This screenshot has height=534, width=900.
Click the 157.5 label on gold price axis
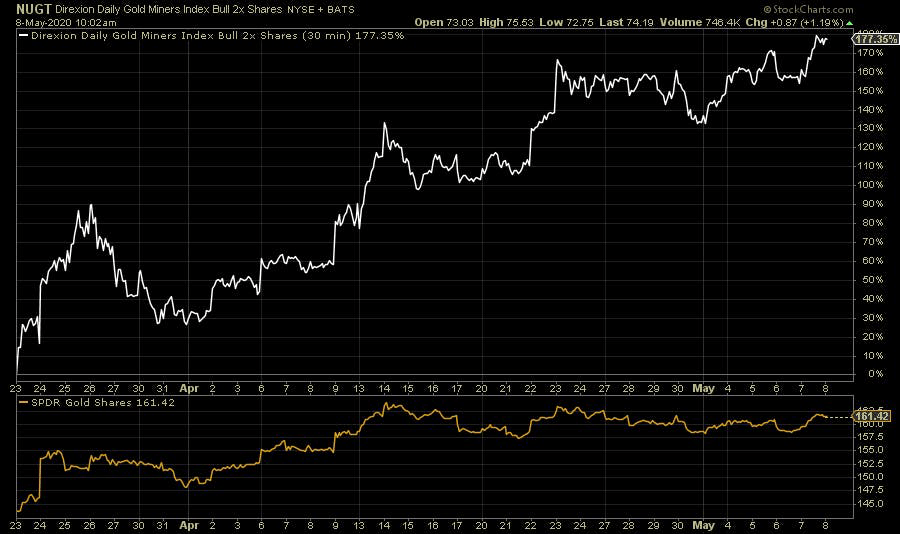[871, 437]
